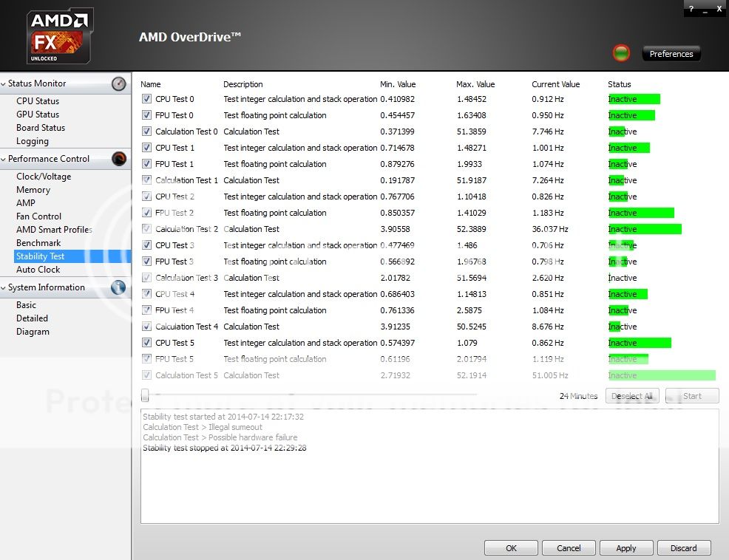Click the help question mark icon
729x560 pixels.
click(x=691, y=9)
